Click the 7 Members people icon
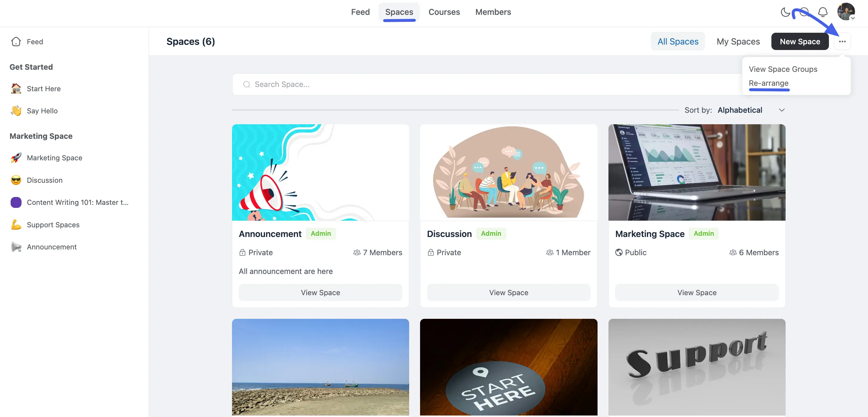 pos(356,252)
